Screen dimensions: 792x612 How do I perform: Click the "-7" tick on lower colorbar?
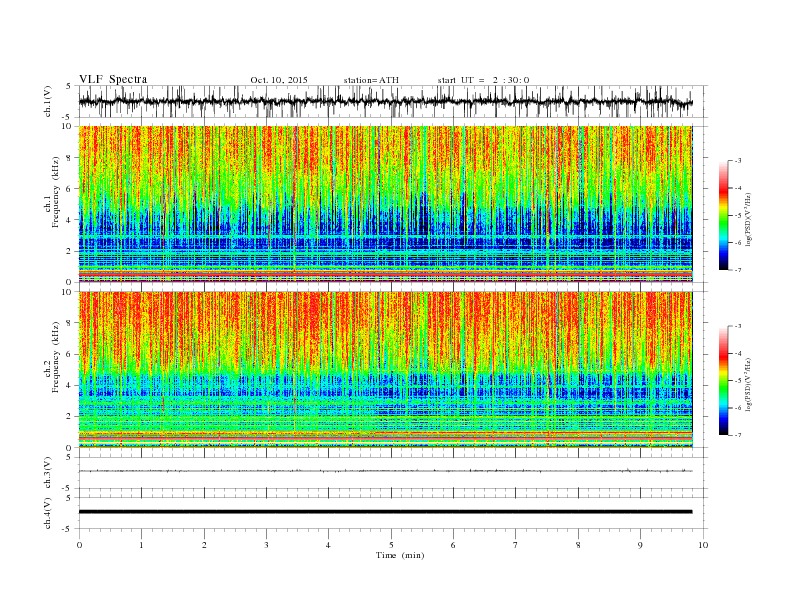(x=738, y=435)
